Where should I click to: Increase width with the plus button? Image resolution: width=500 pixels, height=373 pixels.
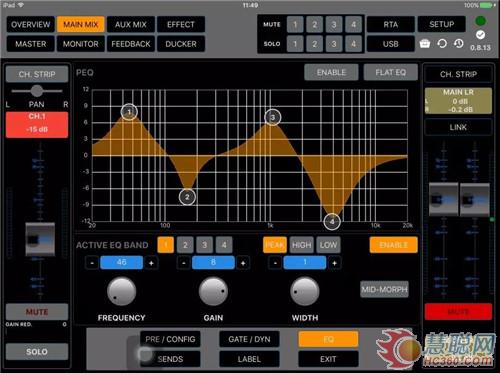pyautogui.click(x=334, y=263)
